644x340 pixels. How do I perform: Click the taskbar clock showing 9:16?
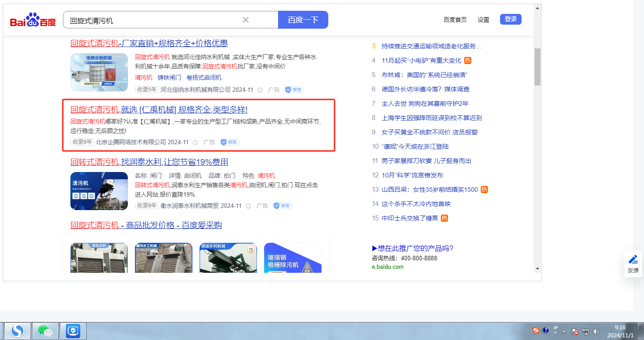point(620,331)
